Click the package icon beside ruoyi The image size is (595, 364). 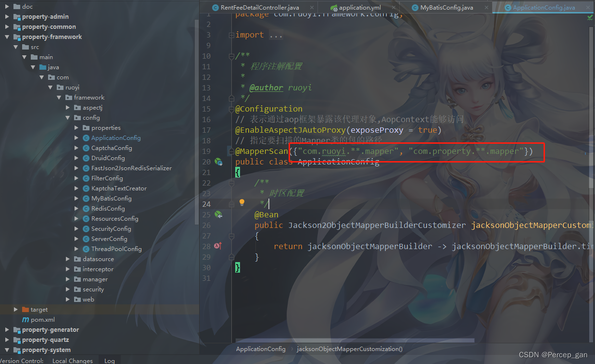[60, 88]
